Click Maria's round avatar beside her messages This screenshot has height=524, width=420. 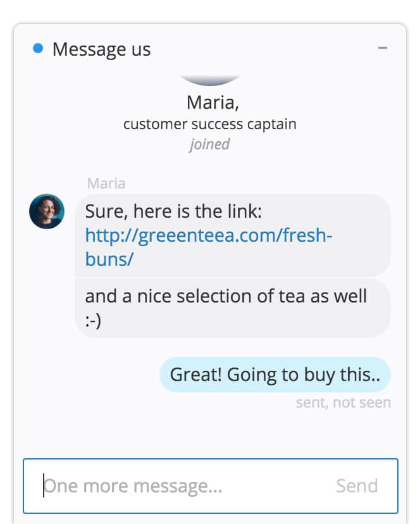(x=47, y=211)
